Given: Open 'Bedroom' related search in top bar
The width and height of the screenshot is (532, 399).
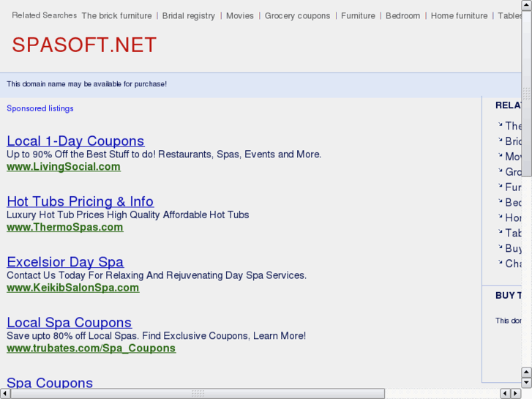Looking at the screenshot, I should (x=403, y=15).
